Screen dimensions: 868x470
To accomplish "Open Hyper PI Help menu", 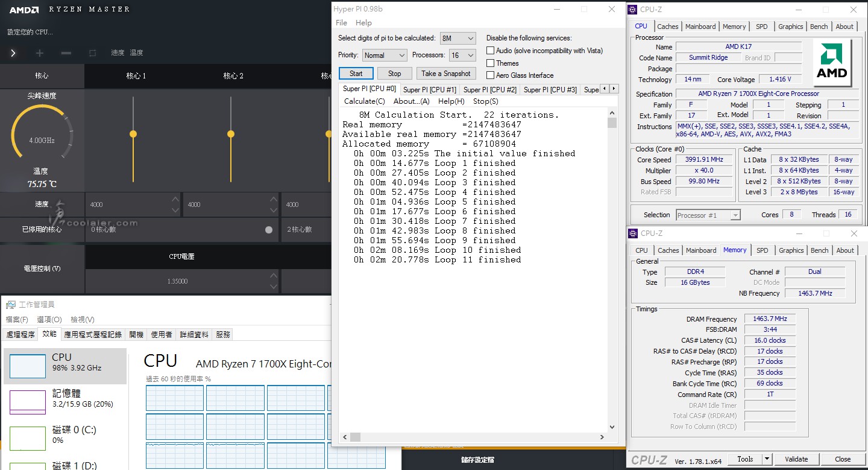I will [x=363, y=23].
